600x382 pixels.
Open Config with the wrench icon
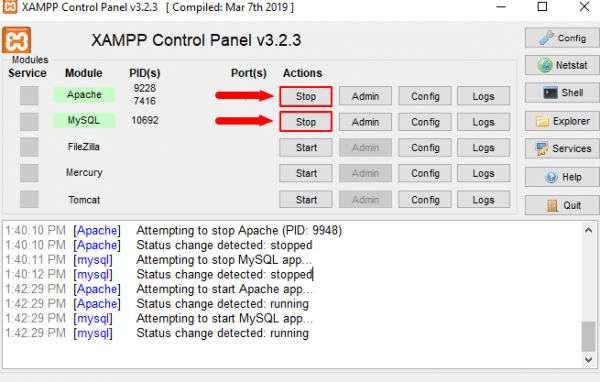(562, 38)
